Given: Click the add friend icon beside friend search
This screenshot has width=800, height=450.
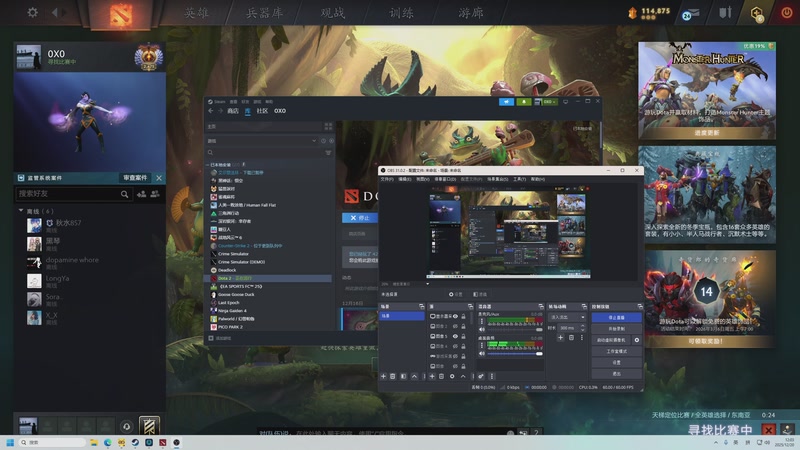Looking at the screenshot, I should (141, 194).
